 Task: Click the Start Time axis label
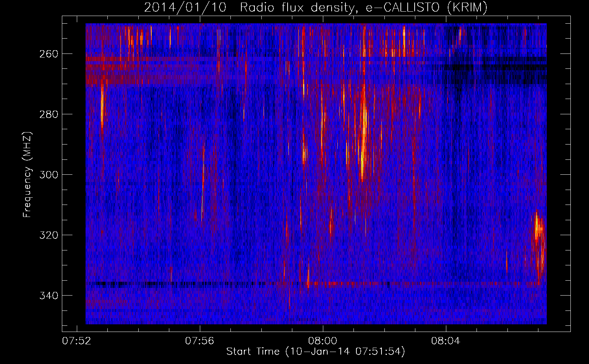coord(316,352)
